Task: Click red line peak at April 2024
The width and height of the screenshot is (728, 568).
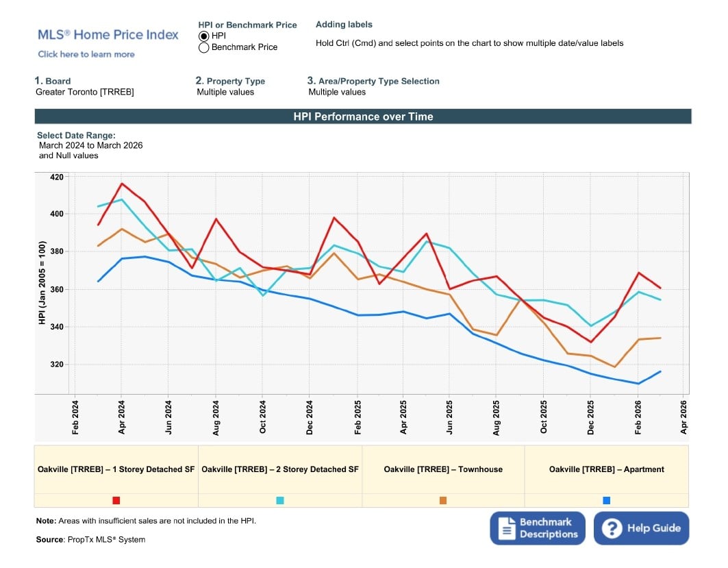Action: click(x=121, y=184)
